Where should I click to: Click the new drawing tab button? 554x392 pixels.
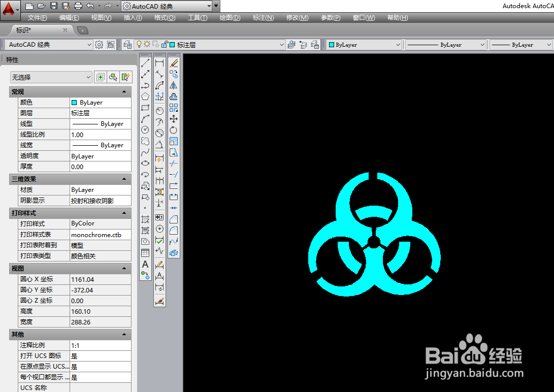click(x=82, y=30)
